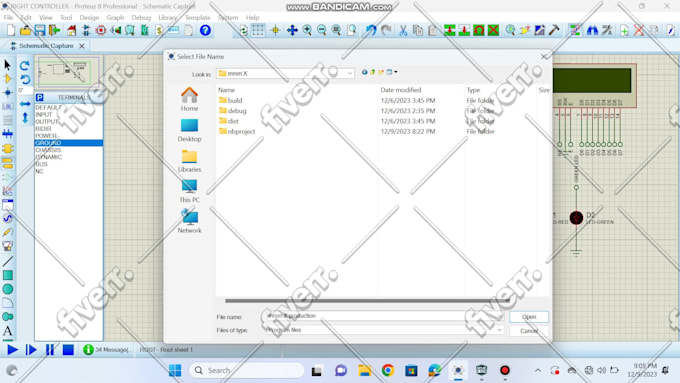Click the Copy toolbar icon
Viewport: 680px width, 383px height.
click(x=418, y=30)
